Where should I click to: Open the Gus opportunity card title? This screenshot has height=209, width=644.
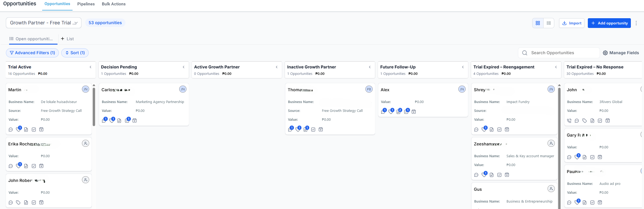pos(478,189)
